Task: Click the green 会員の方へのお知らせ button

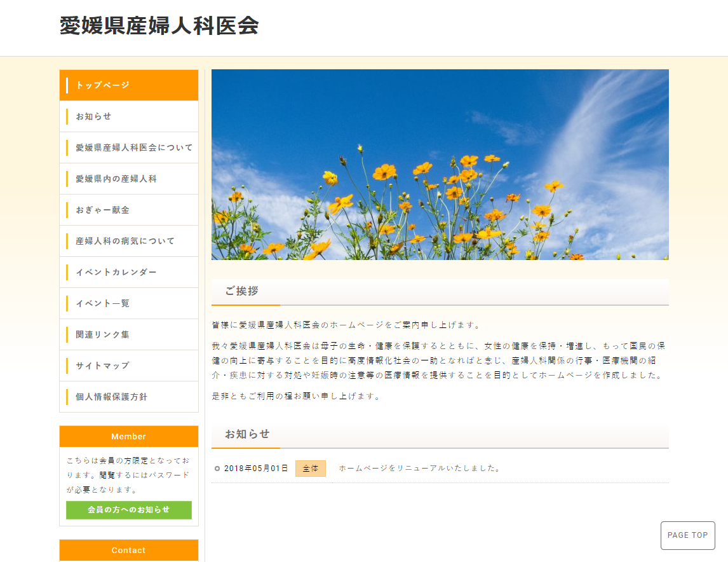Action: click(x=129, y=510)
